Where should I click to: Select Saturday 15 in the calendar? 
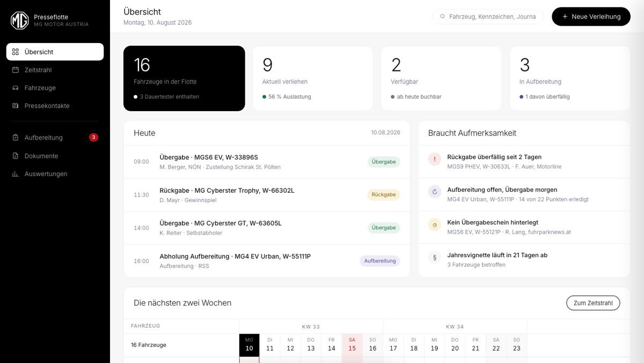(x=352, y=345)
